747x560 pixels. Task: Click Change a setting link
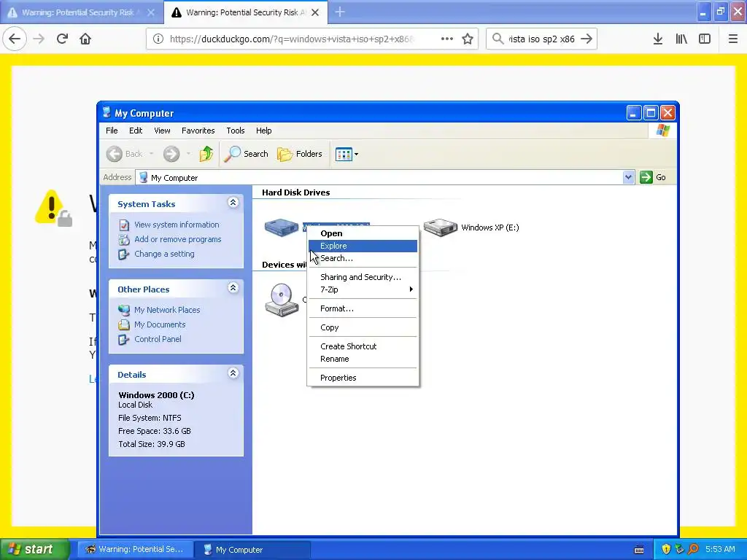click(164, 254)
